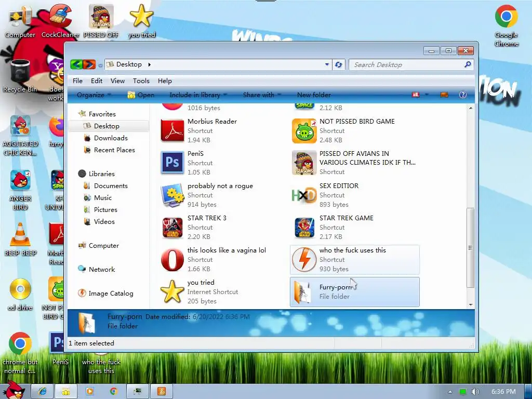Viewport: 532px width, 399px height.
Task: Select the Opera icon shortcut in file list
Action: coord(172,259)
